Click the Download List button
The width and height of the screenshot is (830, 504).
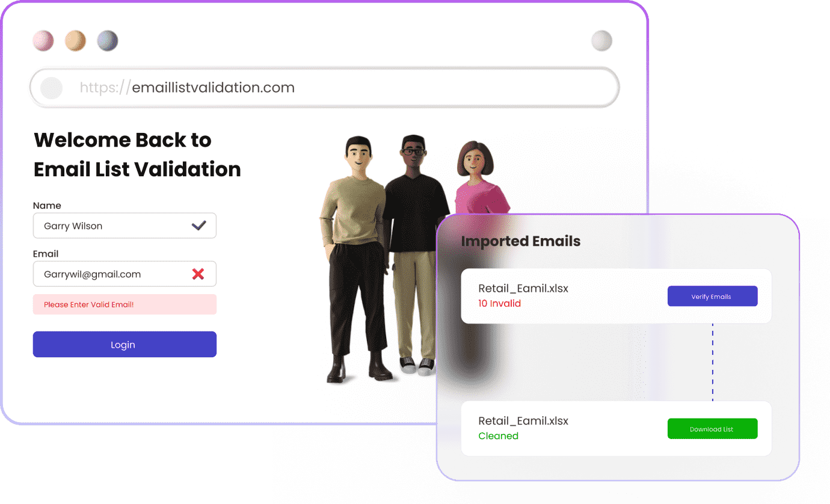(x=712, y=429)
